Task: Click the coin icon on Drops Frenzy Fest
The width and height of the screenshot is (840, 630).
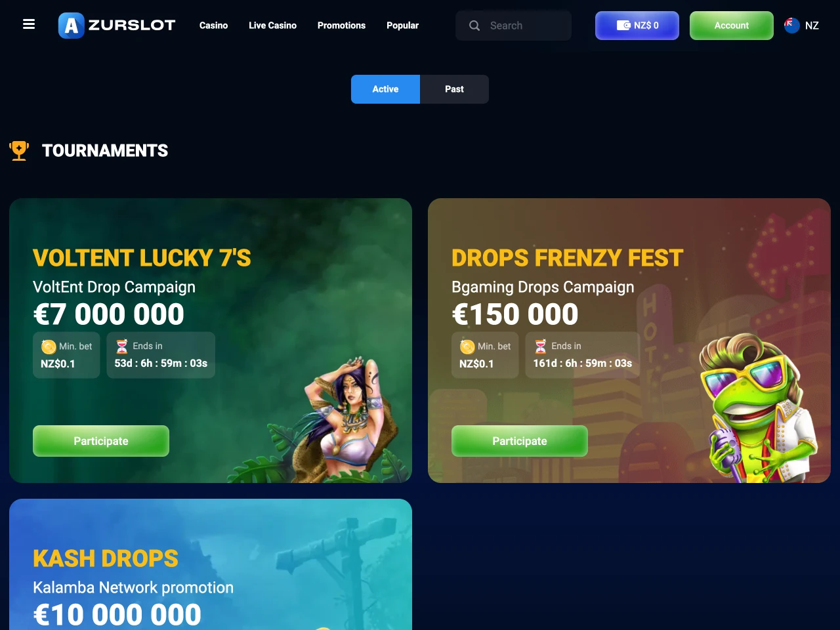Action: pyautogui.click(x=467, y=346)
